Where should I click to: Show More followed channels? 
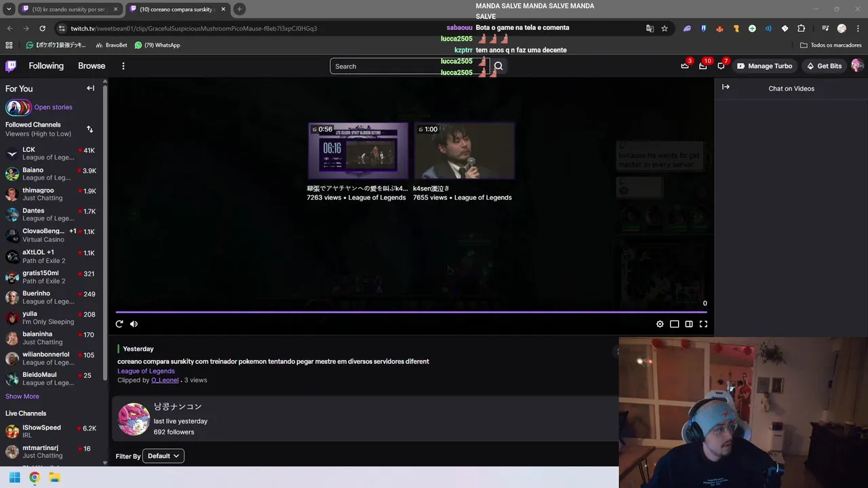click(22, 396)
